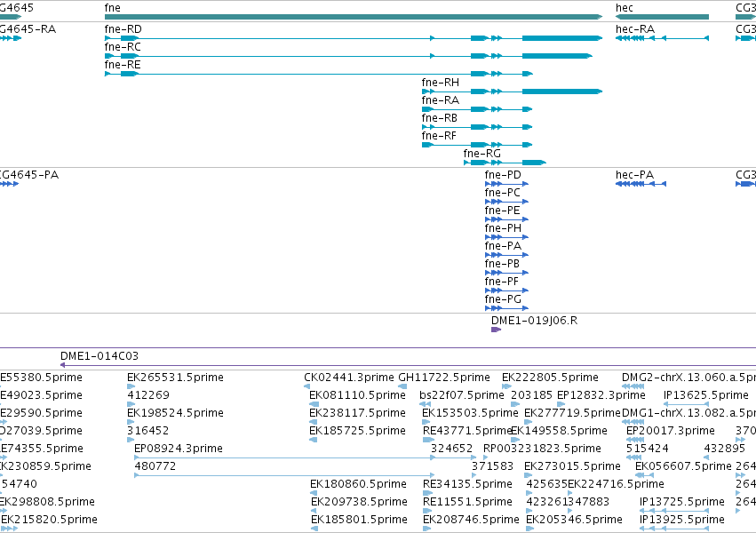Select EK208746.5prime EST
This screenshot has height=533, width=756.
(x=426, y=529)
